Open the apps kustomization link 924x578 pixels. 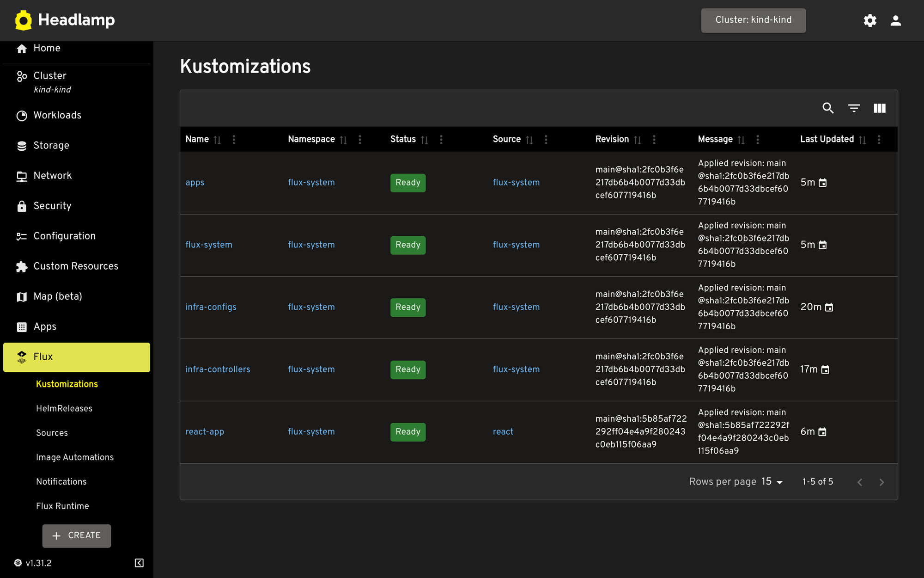coord(195,183)
